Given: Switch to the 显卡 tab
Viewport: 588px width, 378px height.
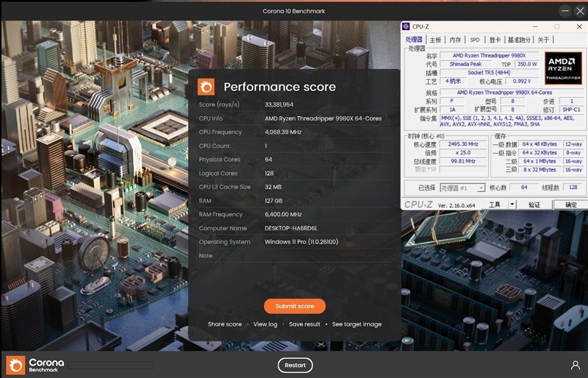Looking at the screenshot, I should (x=495, y=40).
